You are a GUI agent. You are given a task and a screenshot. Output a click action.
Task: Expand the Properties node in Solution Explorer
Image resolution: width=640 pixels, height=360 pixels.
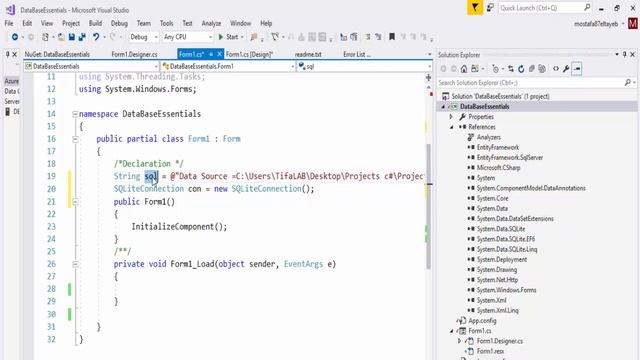tap(451, 117)
